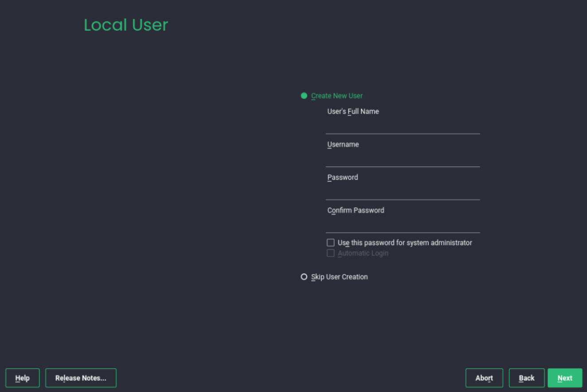View the Release Notes
The width and height of the screenshot is (587, 392).
pyautogui.click(x=81, y=378)
